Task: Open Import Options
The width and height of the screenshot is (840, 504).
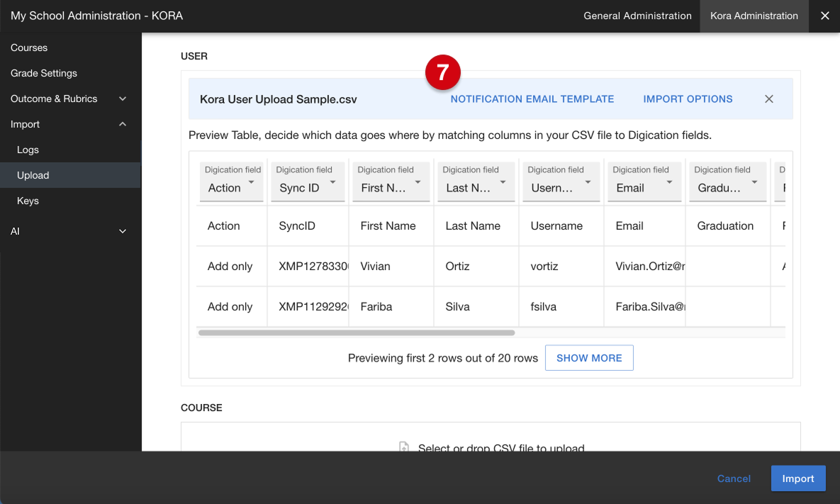Action: tap(688, 99)
